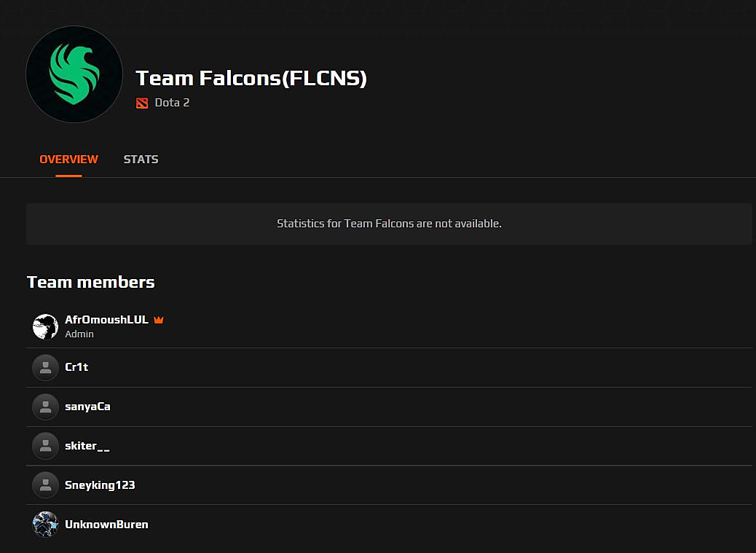Open skiter__'s player profile link
Screen dimensions: 756x553
click(x=87, y=446)
